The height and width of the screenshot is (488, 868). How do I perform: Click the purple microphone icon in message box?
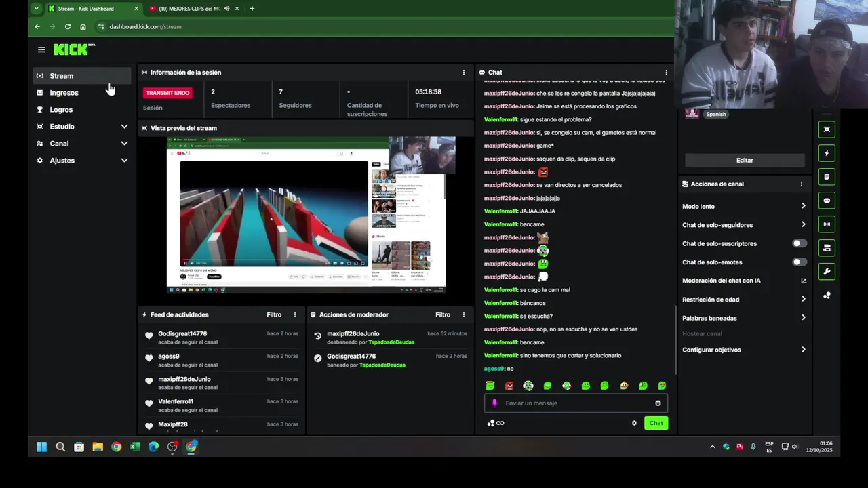pyautogui.click(x=494, y=403)
